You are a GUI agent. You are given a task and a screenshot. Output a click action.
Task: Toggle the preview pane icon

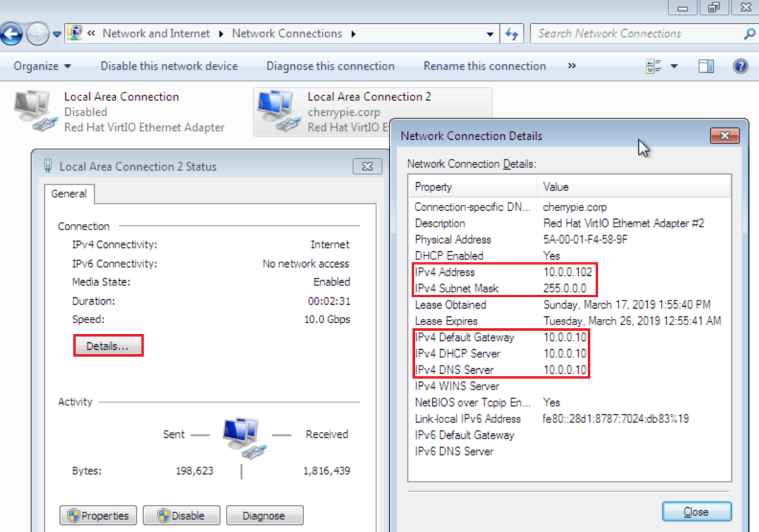pyautogui.click(x=706, y=66)
